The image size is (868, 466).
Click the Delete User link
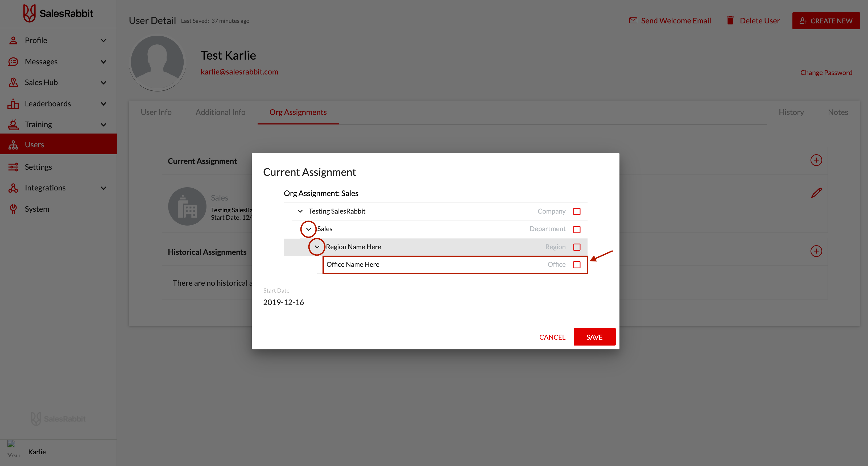[759, 20]
